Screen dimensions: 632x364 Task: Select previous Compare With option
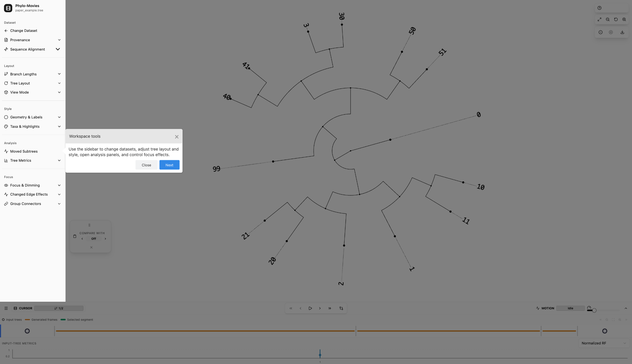pos(82,239)
